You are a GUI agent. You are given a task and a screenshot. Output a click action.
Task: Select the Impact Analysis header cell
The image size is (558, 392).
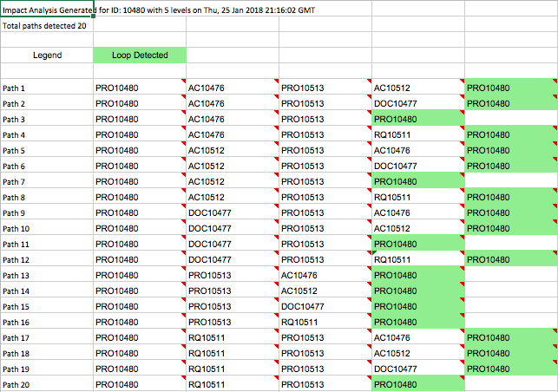point(47,8)
